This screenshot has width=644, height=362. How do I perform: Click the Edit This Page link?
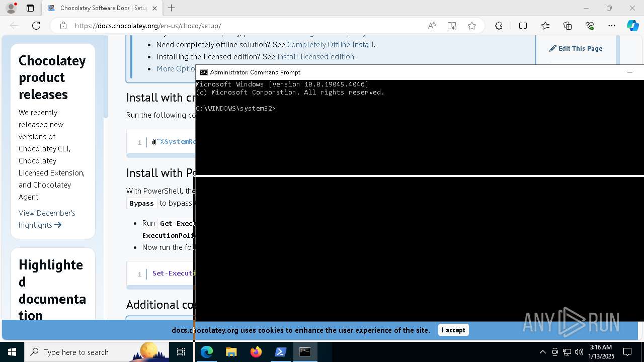[576, 48]
